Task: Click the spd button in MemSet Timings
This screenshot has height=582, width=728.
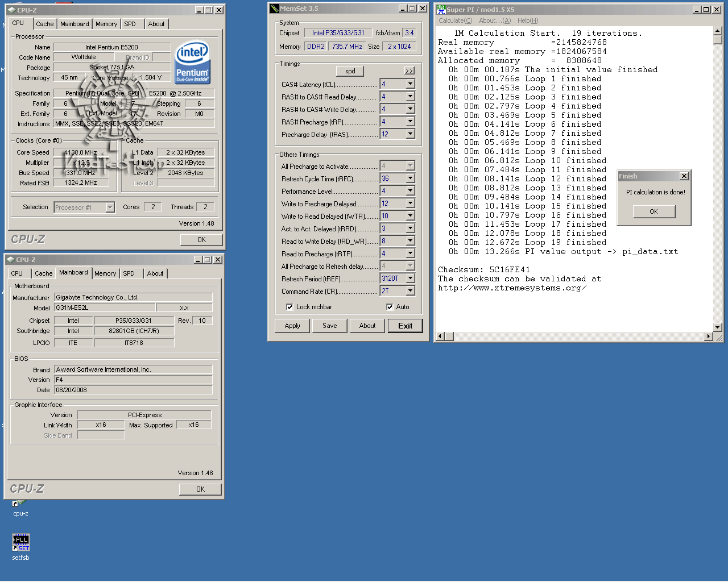Action: [x=350, y=71]
